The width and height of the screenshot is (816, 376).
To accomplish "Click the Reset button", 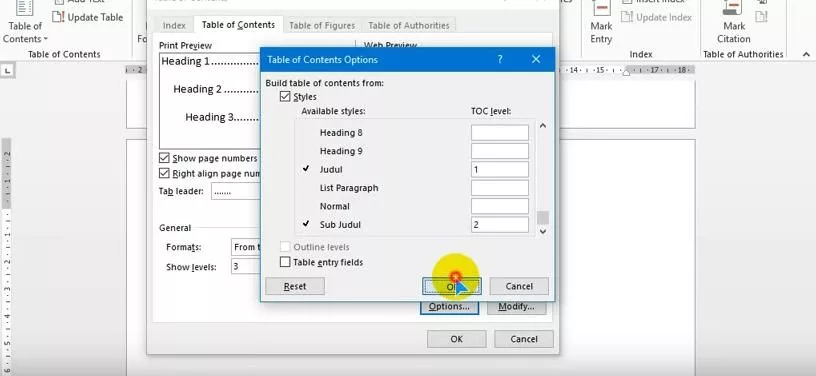I will coord(295,286).
